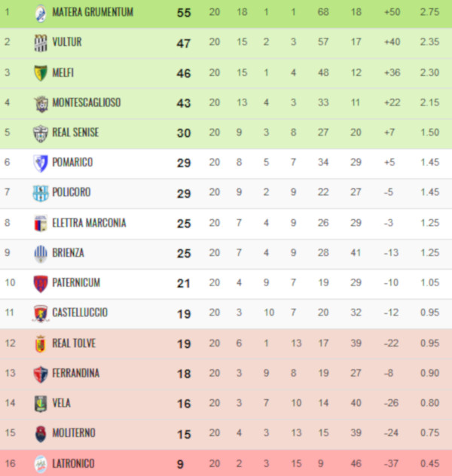
Task: Click the Moliterno dark badge icon
Action: (41, 434)
